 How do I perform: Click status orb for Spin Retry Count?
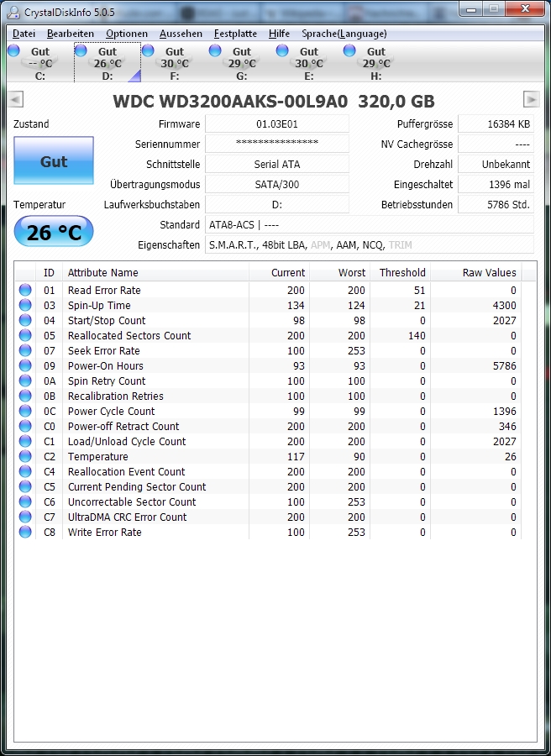(x=25, y=381)
